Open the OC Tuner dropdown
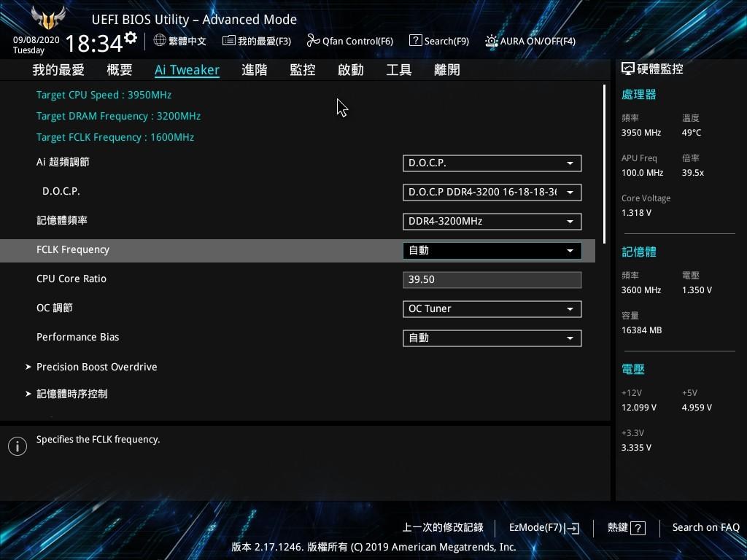747x560 pixels. [492, 309]
